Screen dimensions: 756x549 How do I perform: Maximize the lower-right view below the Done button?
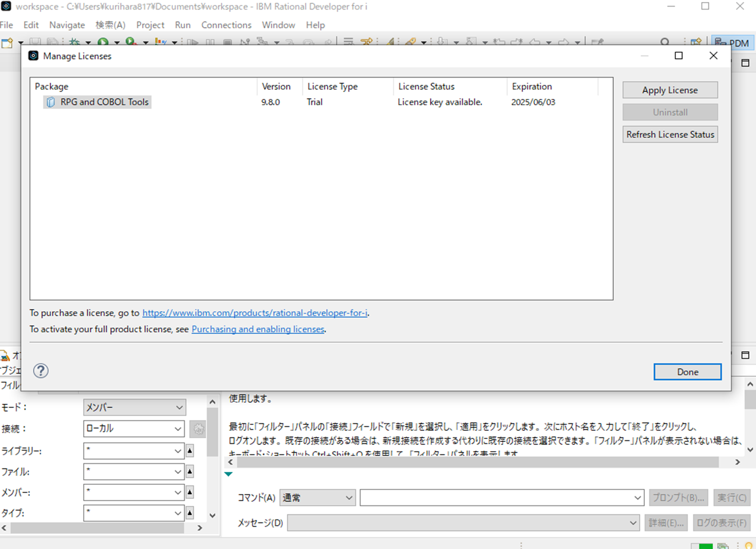pos(745,355)
